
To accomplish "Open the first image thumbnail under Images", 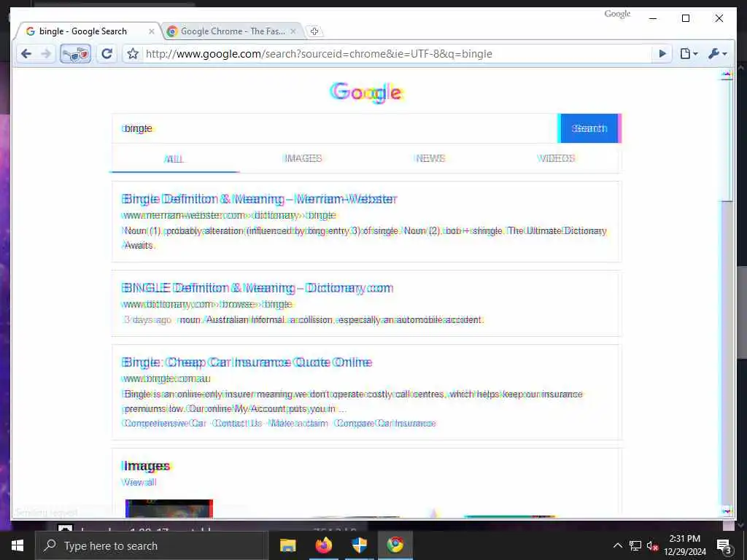I will tap(169, 508).
